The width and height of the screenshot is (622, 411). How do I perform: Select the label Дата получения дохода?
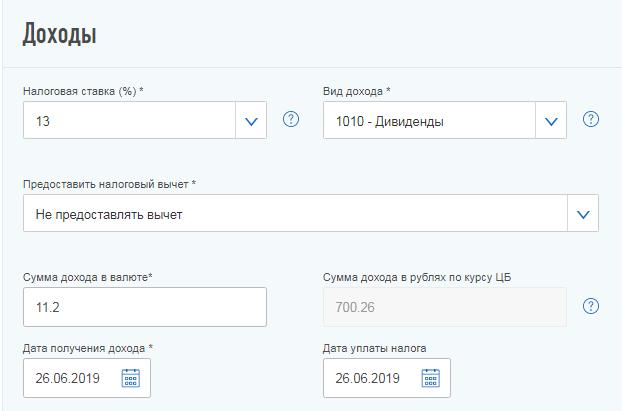tap(88, 348)
